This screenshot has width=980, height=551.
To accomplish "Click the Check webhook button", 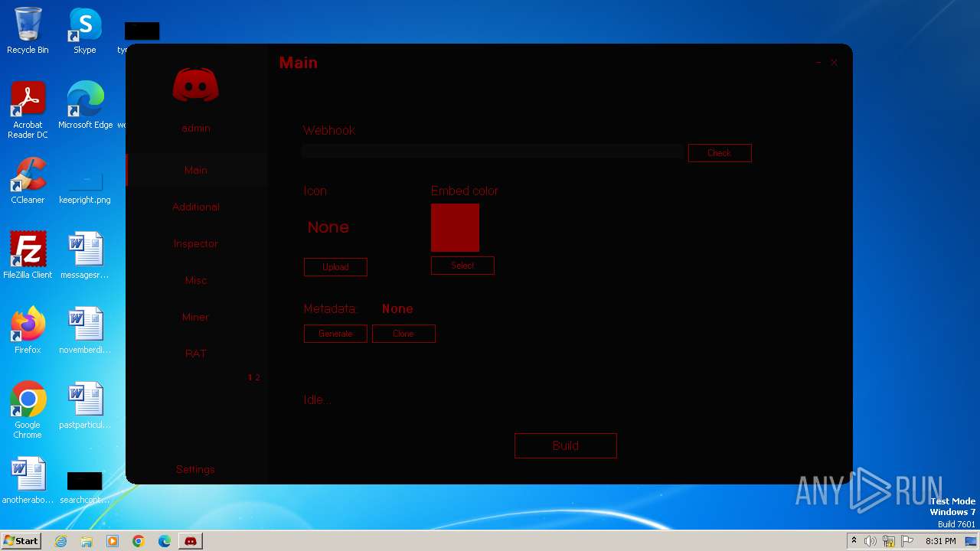I will coord(720,153).
